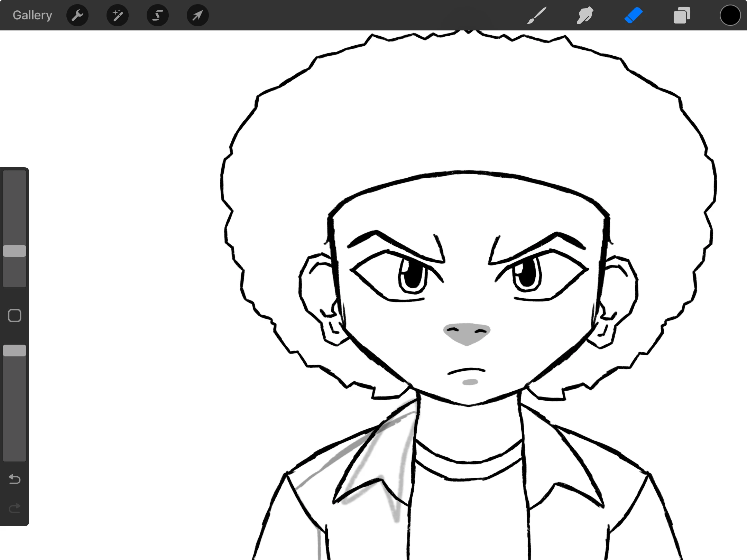Viewport: 747px width, 560px height.
Task: Activate the Selection S tool
Action: click(x=158, y=16)
